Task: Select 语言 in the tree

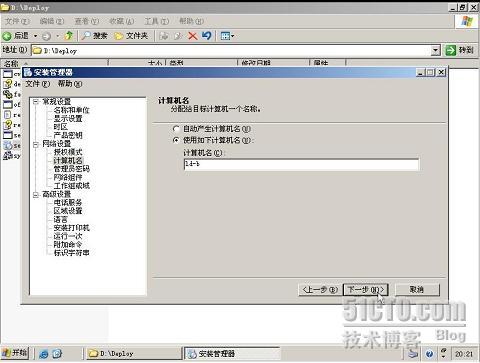Action: 61,219
